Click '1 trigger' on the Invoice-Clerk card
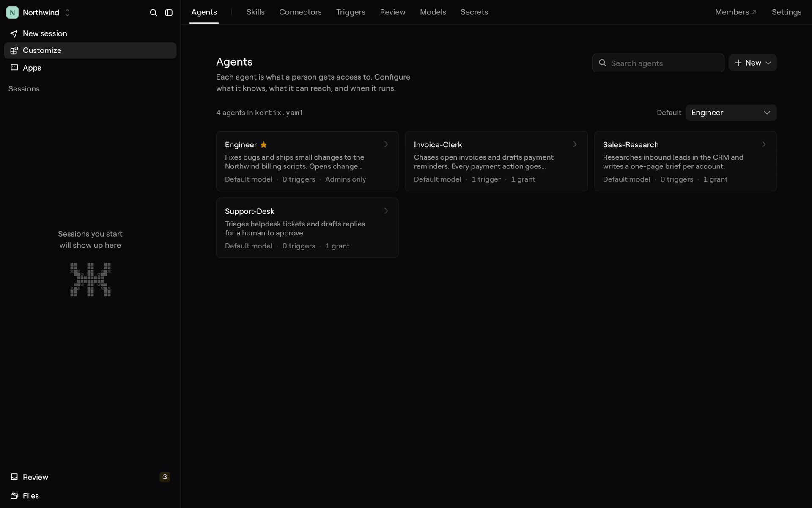This screenshot has width=812, height=508. 486,179
